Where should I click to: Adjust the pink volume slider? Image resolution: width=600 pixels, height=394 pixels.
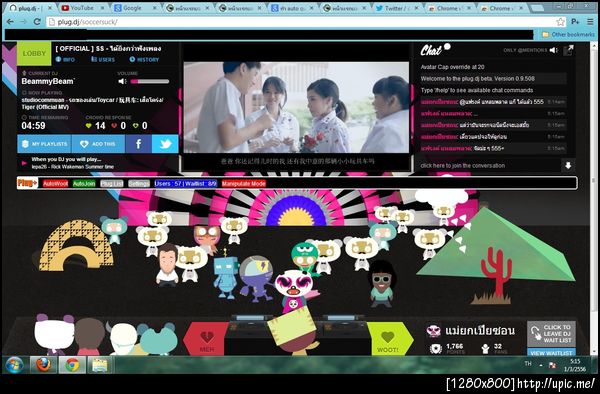(150, 81)
